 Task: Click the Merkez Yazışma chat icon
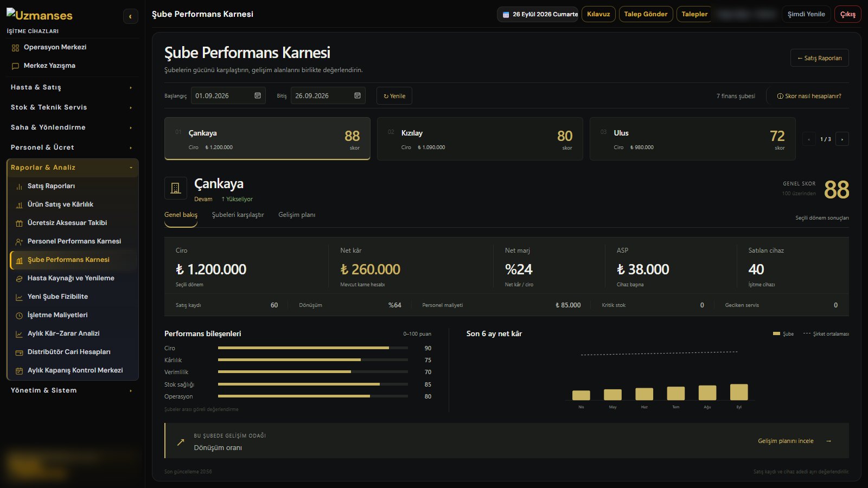(15, 66)
